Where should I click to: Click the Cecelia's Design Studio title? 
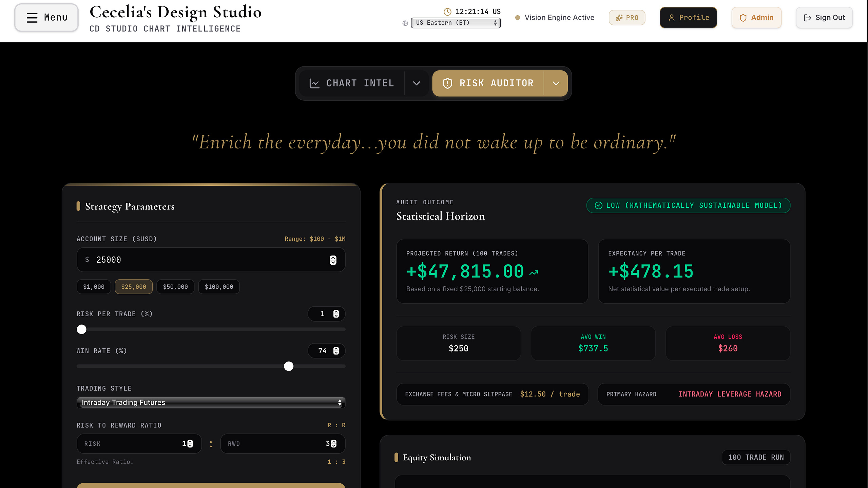[176, 12]
